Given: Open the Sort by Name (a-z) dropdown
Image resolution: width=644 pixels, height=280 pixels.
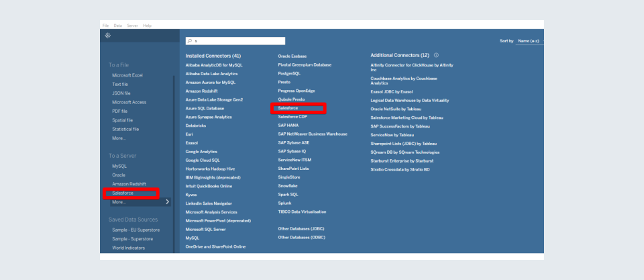Looking at the screenshot, I should tap(529, 41).
